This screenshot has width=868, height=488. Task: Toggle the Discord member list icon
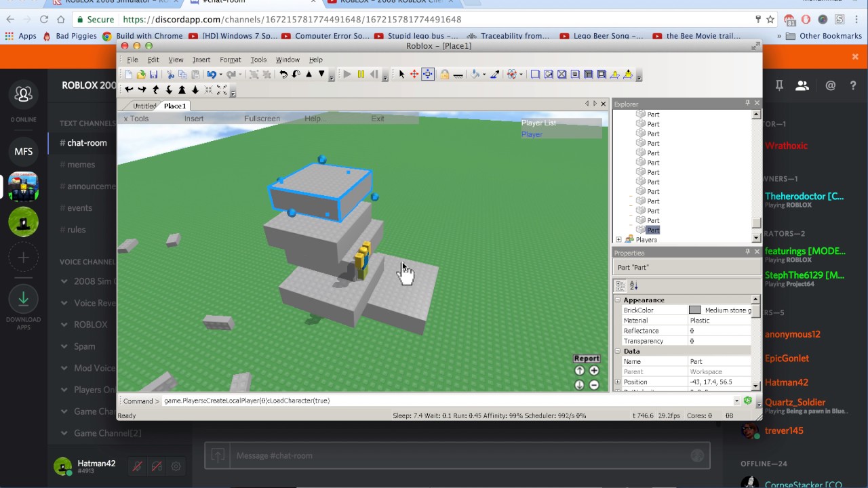click(x=802, y=85)
